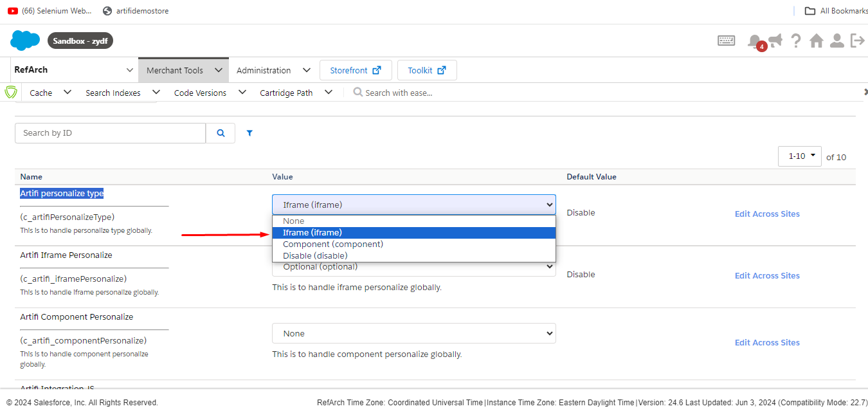Edit Across Sites for Artifi Iframe Personalize
Image resolution: width=868 pixels, height=413 pixels.
(767, 275)
